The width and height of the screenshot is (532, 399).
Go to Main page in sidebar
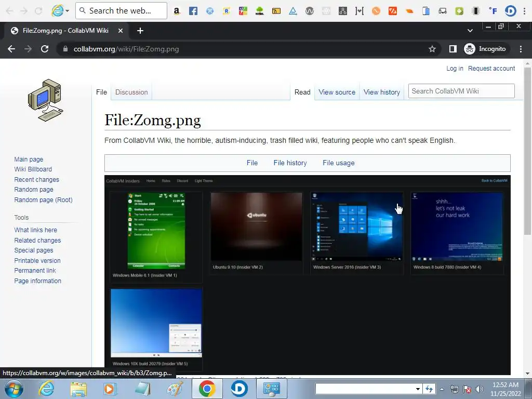click(29, 159)
